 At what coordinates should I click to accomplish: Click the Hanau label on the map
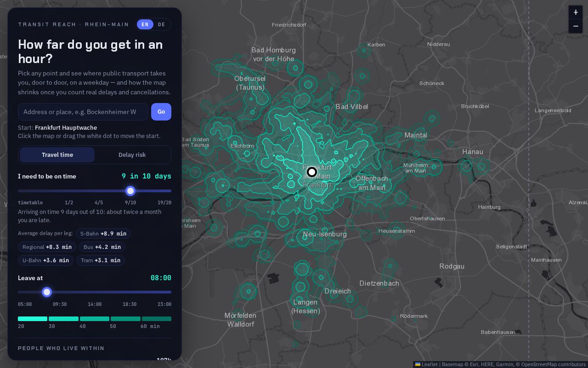coord(473,152)
